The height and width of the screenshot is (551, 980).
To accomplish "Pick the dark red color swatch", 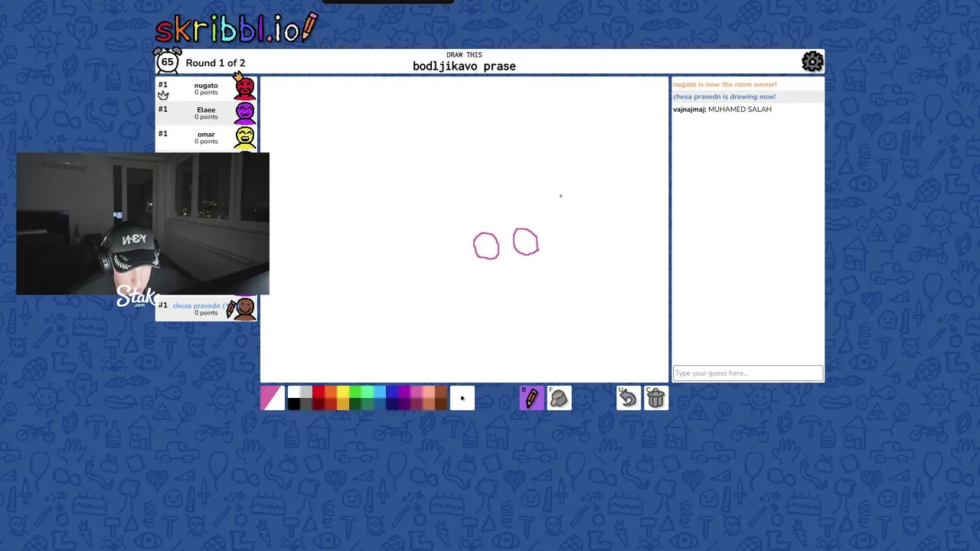I will coord(318,404).
